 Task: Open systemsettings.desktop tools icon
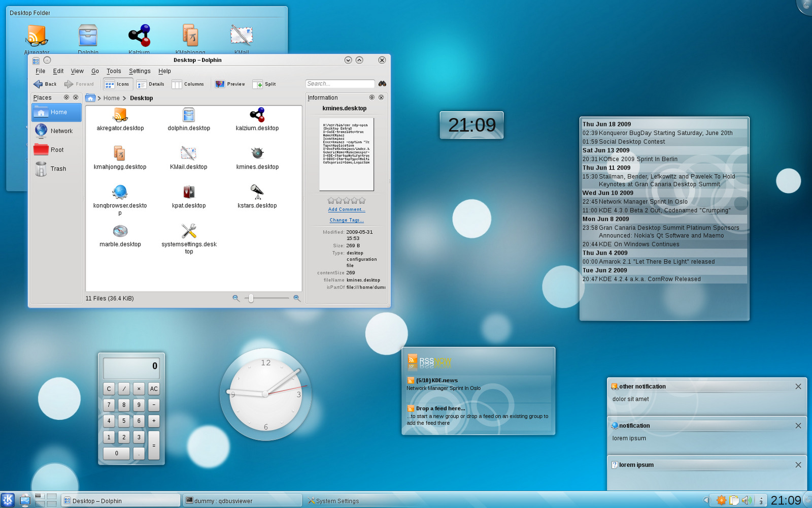[189, 231]
